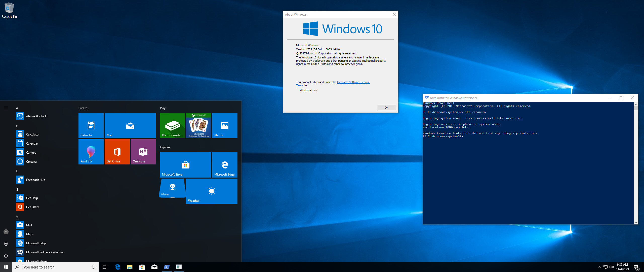Open the Microsoft Software License Terms link
Screen dimensions: 644x272
(x=353, y=82)
